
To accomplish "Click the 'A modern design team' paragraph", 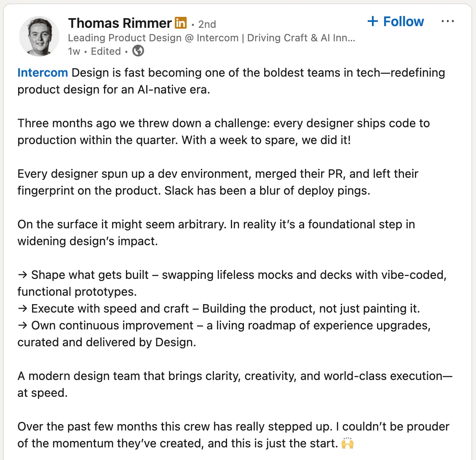I will [235, 385].
